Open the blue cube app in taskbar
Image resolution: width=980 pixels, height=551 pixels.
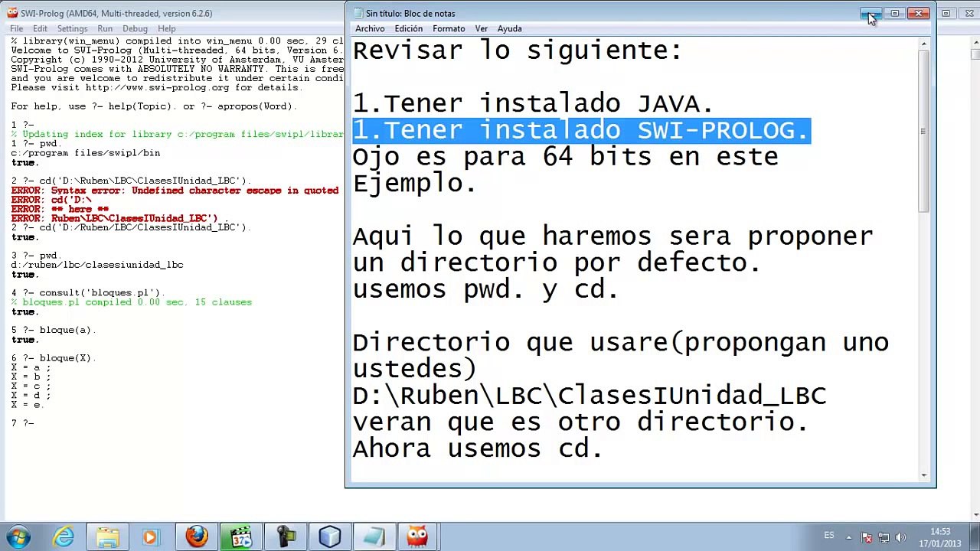coord(330,537)
